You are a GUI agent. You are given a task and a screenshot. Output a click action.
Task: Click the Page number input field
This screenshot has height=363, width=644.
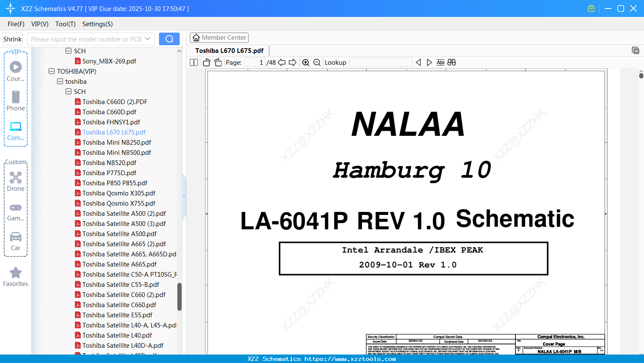coord(255,63)
